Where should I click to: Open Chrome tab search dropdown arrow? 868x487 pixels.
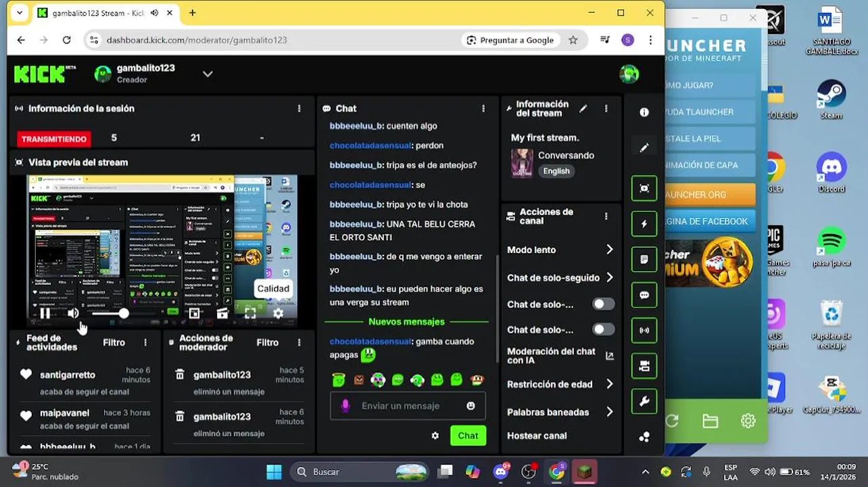pos(20,13)
